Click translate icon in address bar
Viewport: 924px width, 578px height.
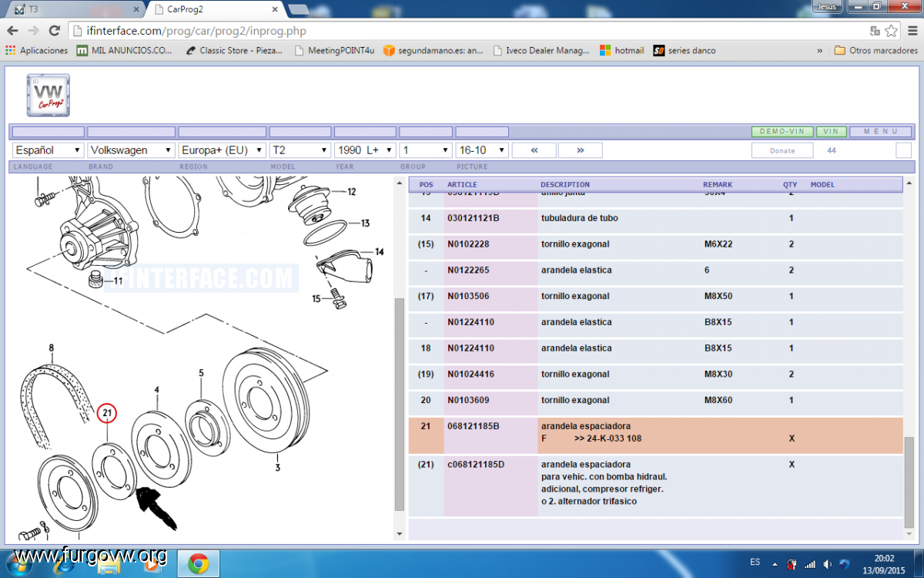coord(875,31)
